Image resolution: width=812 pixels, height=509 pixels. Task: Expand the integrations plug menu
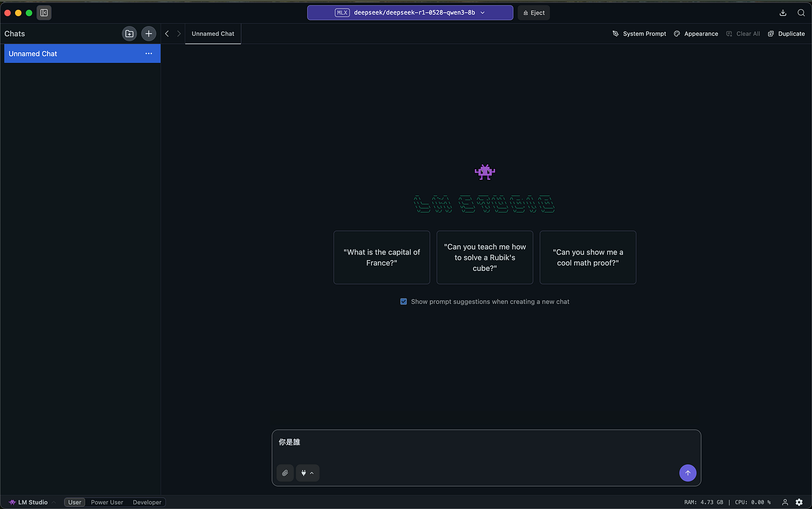[307, 473]
